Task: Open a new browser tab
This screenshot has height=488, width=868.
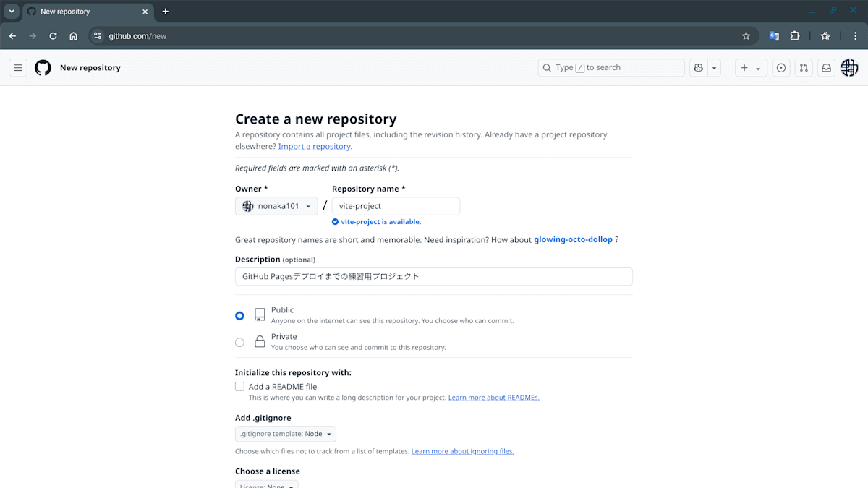Action: 166,12
